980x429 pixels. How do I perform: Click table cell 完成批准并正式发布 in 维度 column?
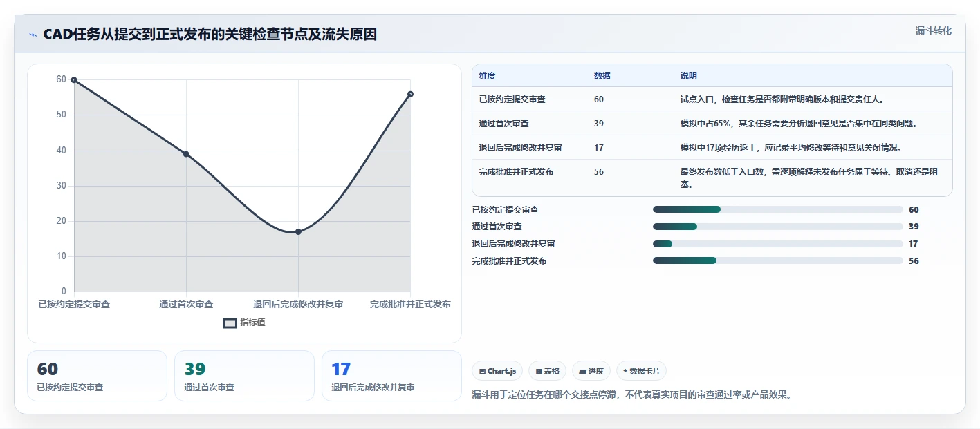coord(517,171)
